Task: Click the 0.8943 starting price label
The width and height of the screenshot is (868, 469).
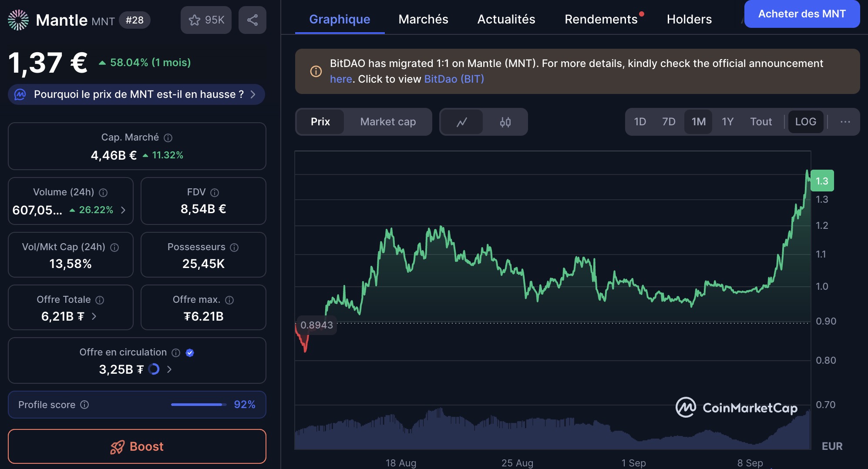Action: point(316,325)
